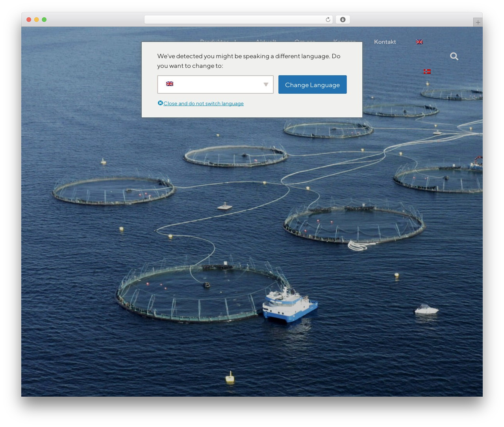Choose the Norwegian flag language option
The height and width of the screenshot is (427, 504).
[x=427, y=71]
